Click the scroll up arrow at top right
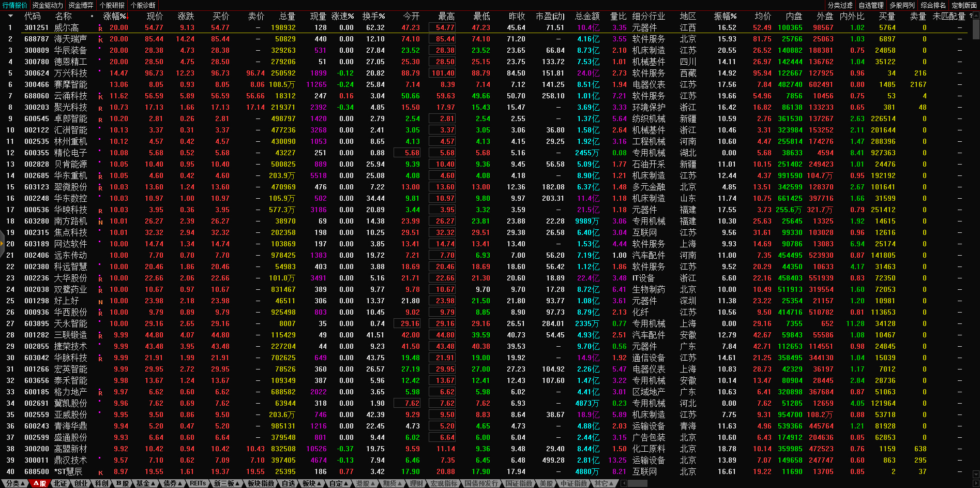 976,14
